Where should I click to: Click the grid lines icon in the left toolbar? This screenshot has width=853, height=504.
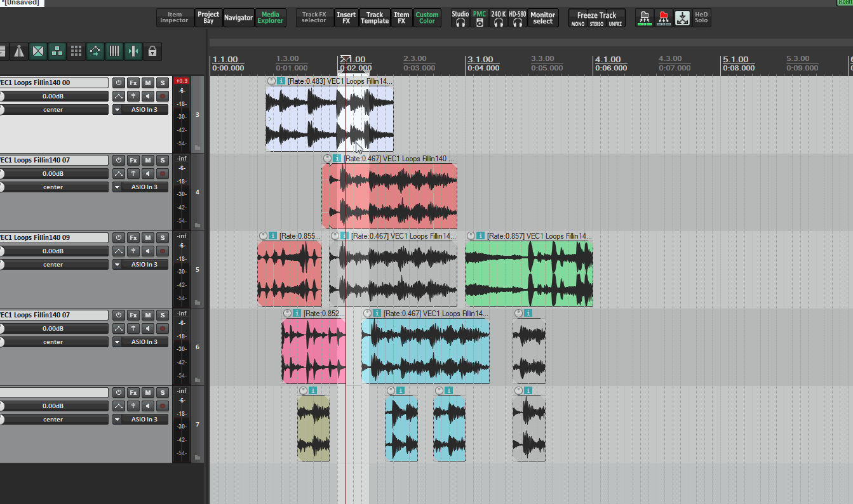(114, 51)
